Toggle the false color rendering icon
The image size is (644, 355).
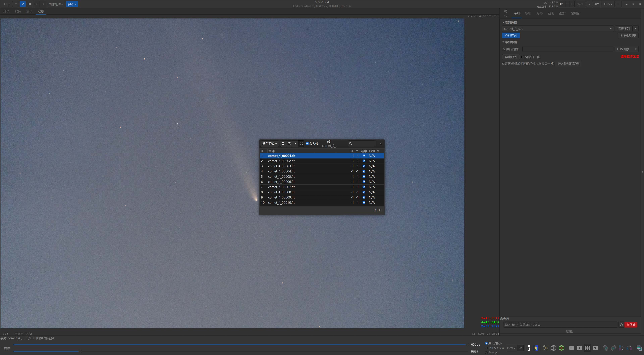[536, 348]
